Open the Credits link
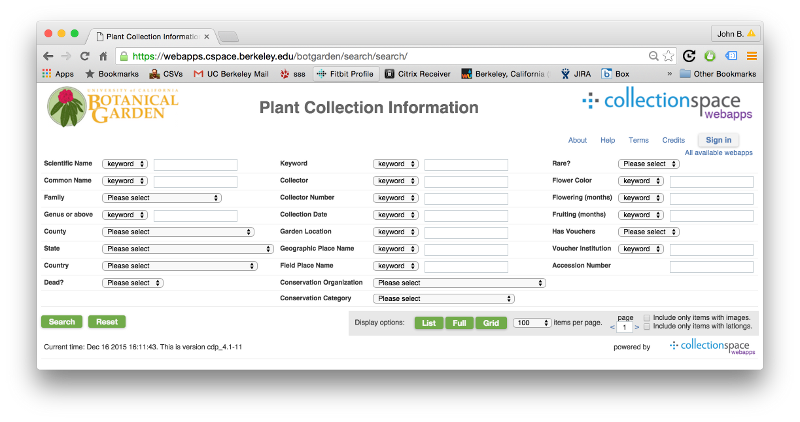 pos(673,140)
